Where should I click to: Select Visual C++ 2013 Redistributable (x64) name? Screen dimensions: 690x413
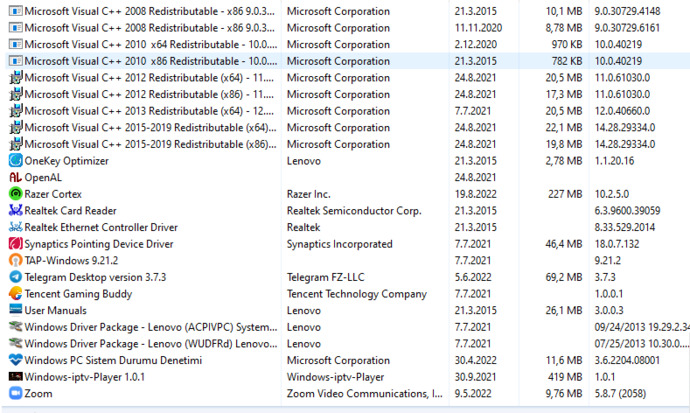[x=149, y=111]
